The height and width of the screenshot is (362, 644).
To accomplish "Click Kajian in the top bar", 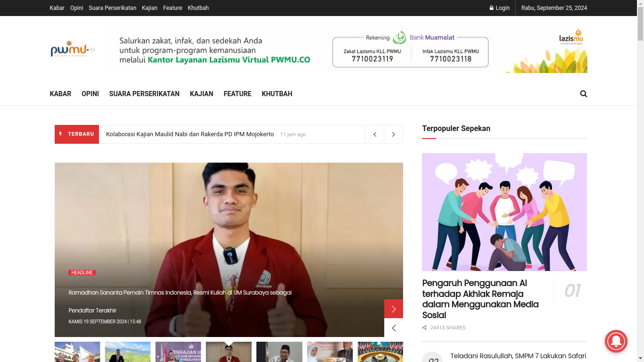I will point(149,8).
